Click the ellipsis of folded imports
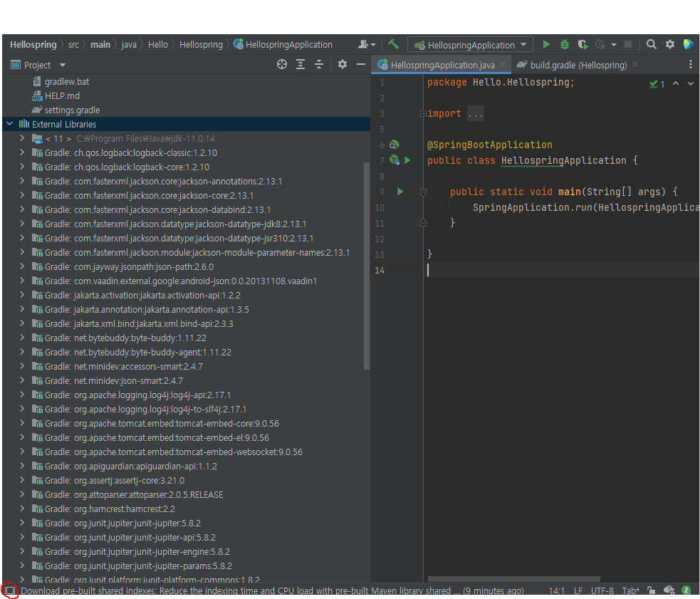The height and width of the screenshot is (599, 700). [x=476, y=114]
